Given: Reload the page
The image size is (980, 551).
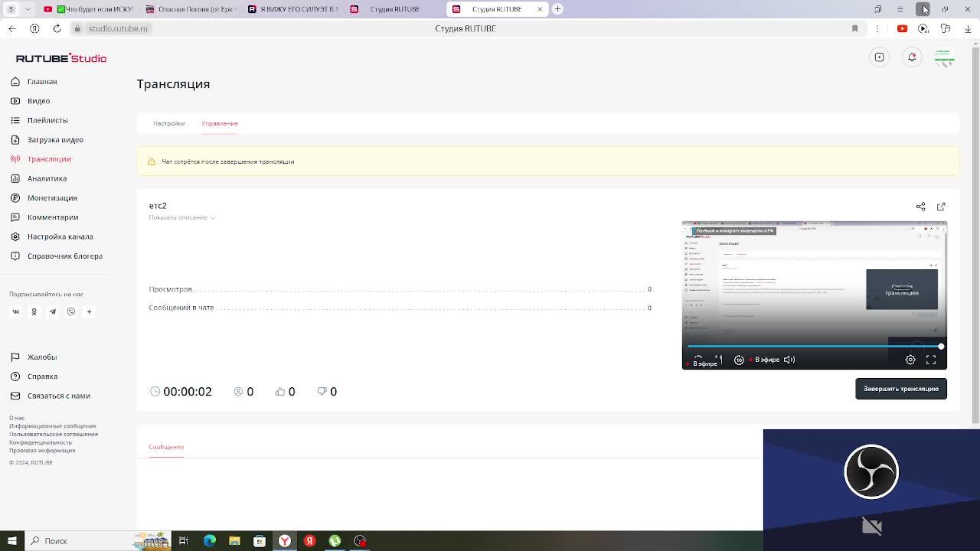Looking at the screenshot, I should tap(57, 28).
